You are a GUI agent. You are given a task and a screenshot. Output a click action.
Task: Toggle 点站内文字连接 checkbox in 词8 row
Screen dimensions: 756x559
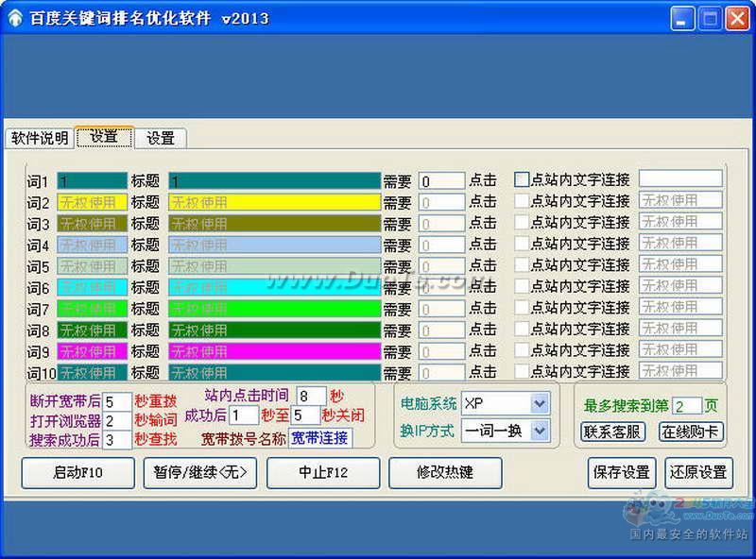pyautogui.click(x=522, y=329)
